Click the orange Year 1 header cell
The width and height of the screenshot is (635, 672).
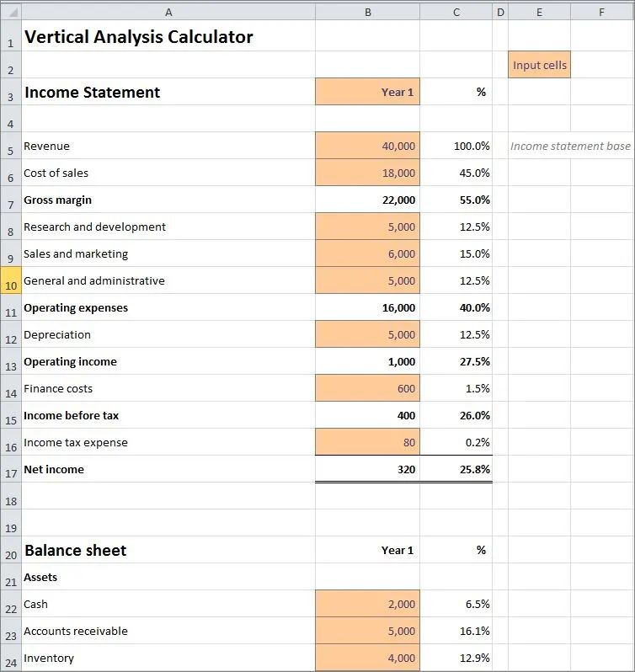point(367,92)
